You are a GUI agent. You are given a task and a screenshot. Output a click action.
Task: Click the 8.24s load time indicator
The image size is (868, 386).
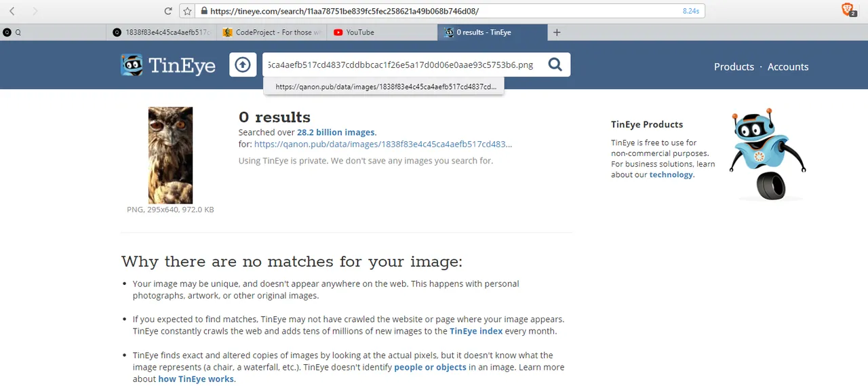point(690,11)
